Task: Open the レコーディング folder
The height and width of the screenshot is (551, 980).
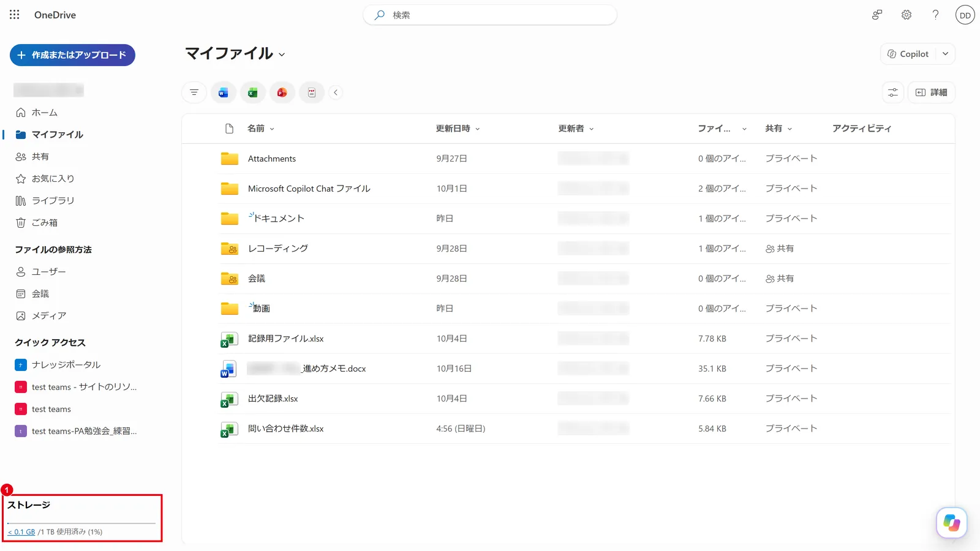Action: click(x=278, y=249)
